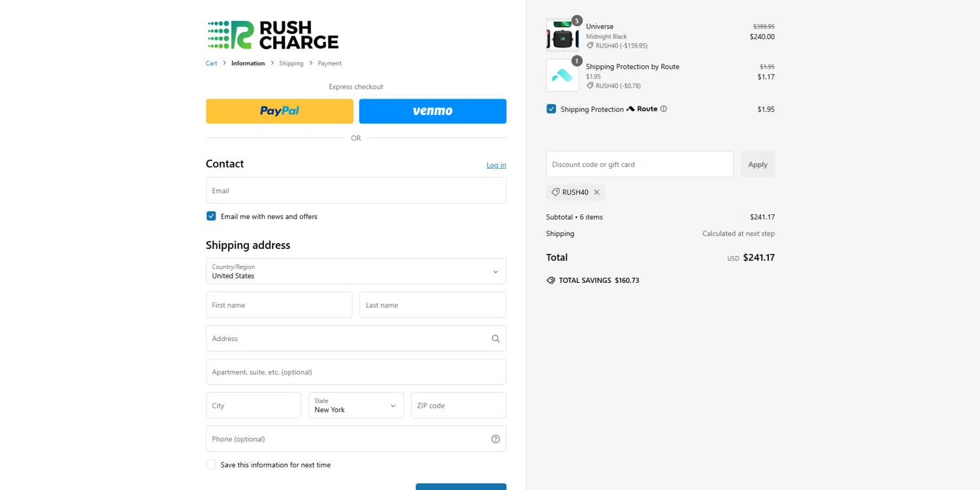Click 'Calculated at next step' shipping text

(x=738, y=233)
